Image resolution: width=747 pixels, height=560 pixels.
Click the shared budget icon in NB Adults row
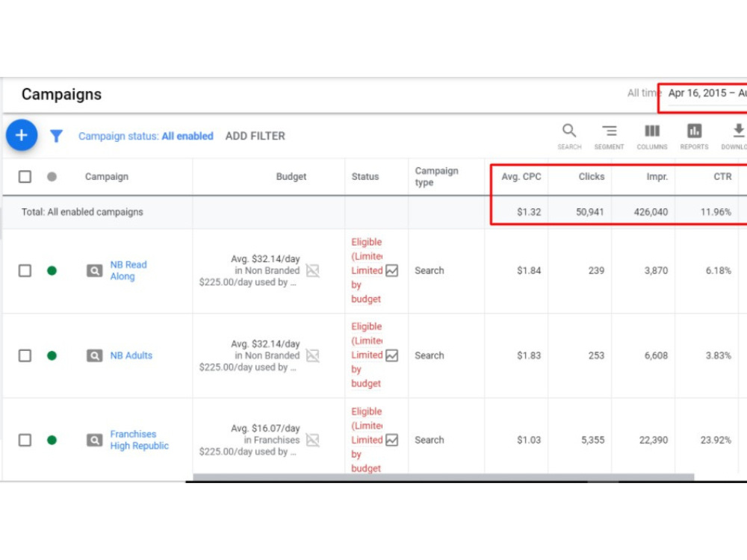point(312,355)
